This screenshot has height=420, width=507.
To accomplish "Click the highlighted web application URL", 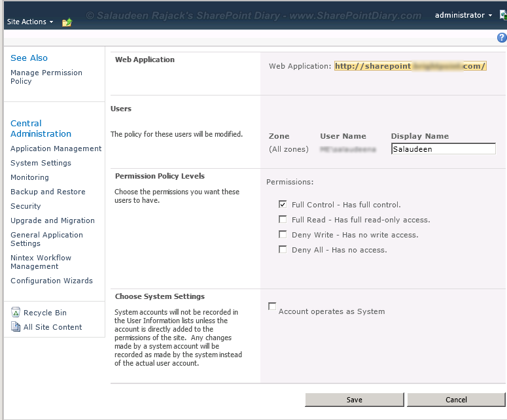I will tap(410, 66).
